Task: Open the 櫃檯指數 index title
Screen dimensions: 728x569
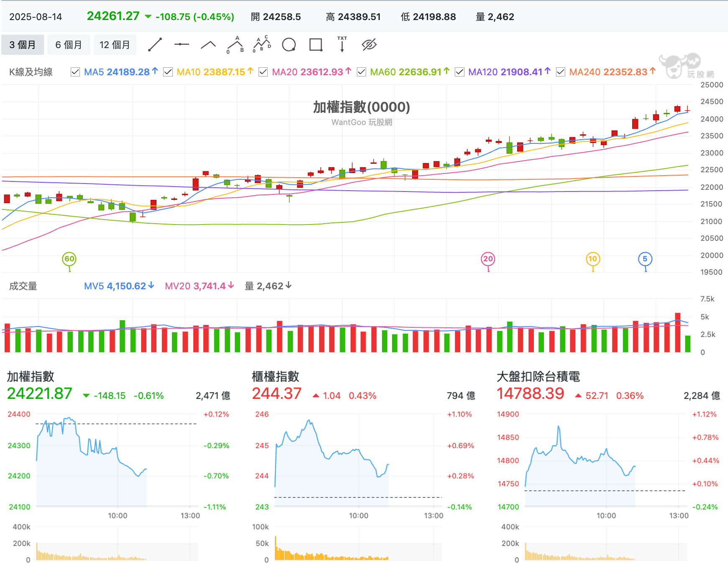Action: (276, 377)
